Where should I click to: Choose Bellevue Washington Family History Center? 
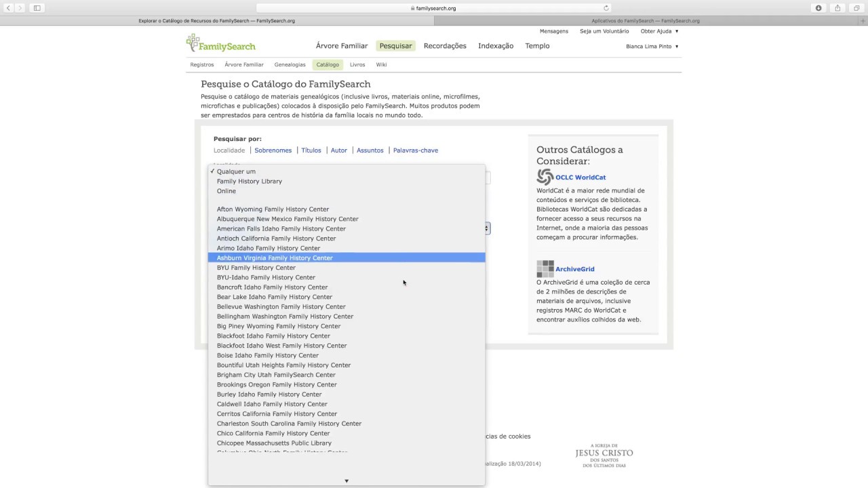347,306
